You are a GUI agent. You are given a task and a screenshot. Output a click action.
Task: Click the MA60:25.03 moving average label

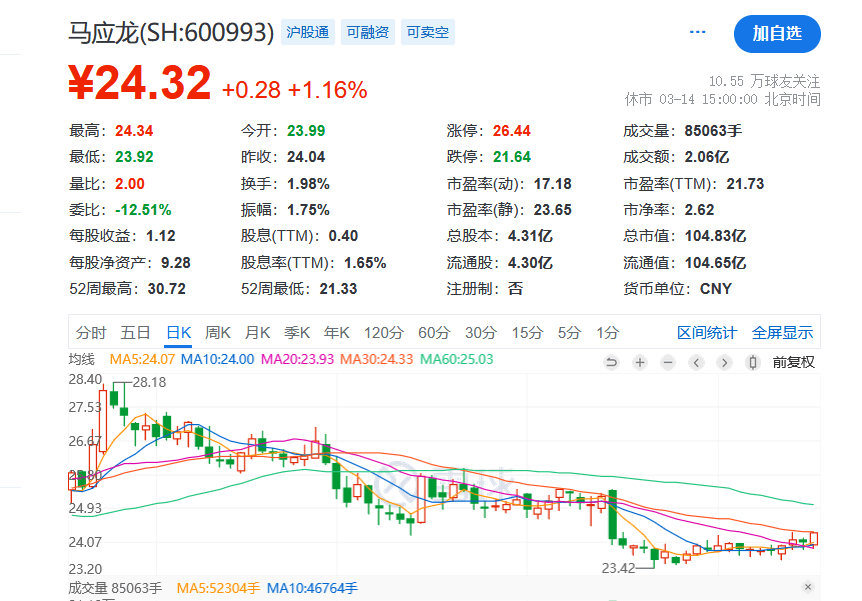click(x=457, y=360)
